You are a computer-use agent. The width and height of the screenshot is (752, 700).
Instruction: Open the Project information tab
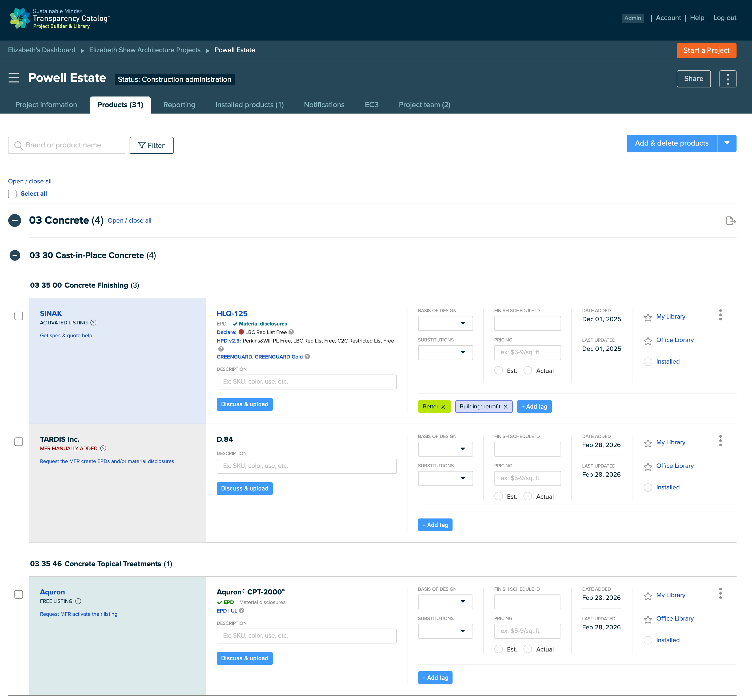(46, 105)
